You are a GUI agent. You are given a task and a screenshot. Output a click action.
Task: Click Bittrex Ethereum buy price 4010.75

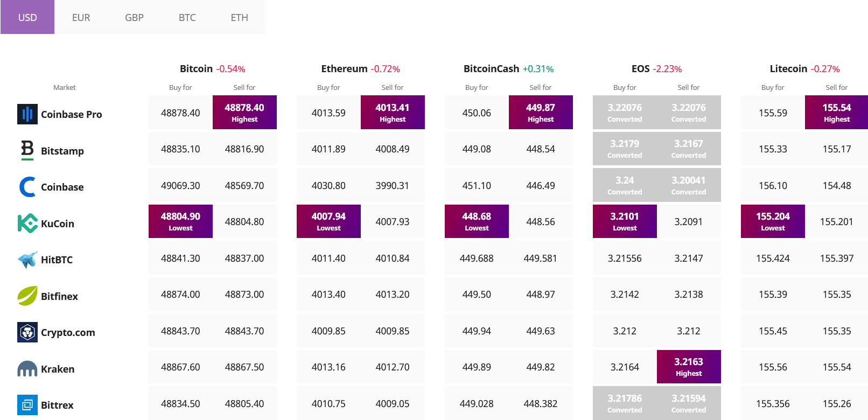click(328, 403)
